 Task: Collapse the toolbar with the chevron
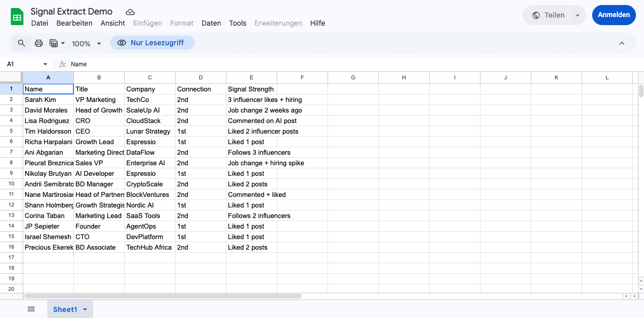pos(622,43)
